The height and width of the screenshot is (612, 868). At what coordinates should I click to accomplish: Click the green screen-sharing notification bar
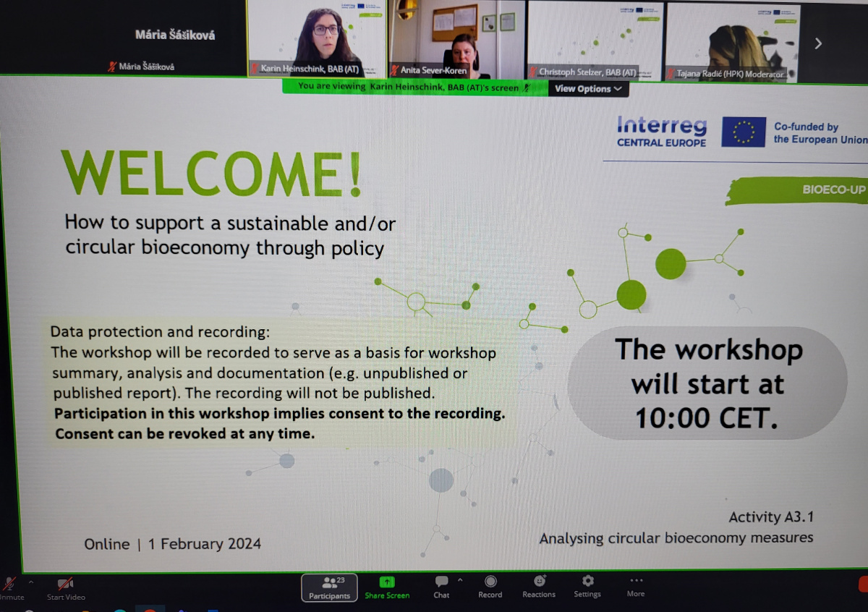414,88
